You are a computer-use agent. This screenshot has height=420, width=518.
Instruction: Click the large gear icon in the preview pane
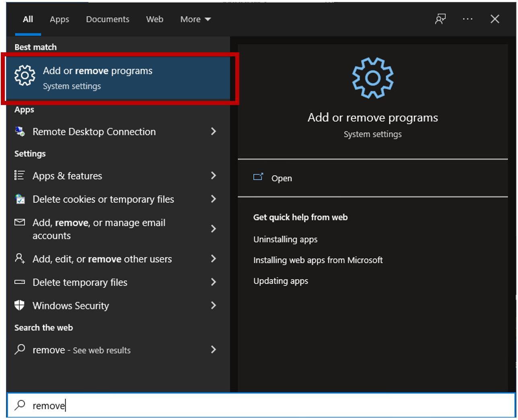pyautogui.click(x=372, y=78)
